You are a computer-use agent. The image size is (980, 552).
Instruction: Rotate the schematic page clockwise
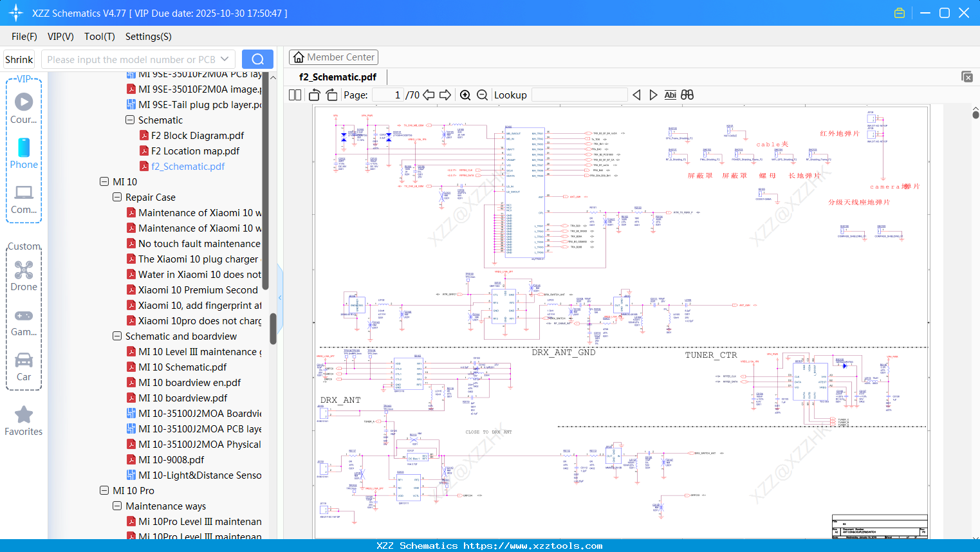coord(331,94)
